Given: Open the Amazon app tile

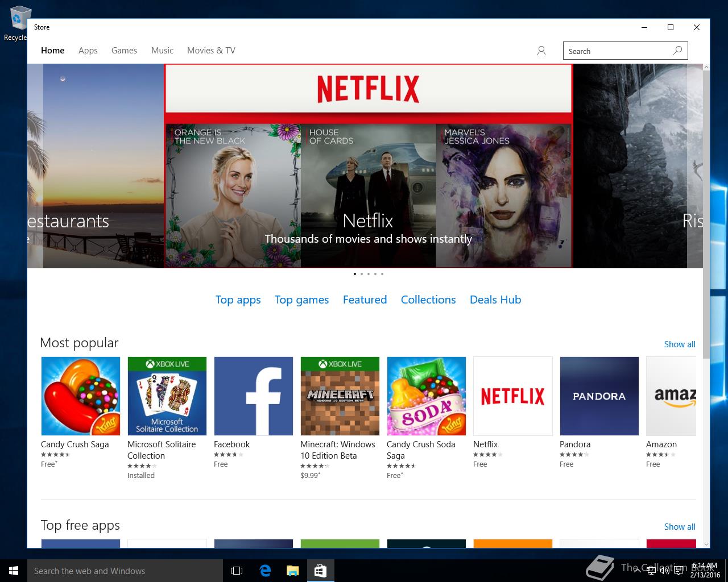Looking at the screenshot, I should (x=671, y=396).
